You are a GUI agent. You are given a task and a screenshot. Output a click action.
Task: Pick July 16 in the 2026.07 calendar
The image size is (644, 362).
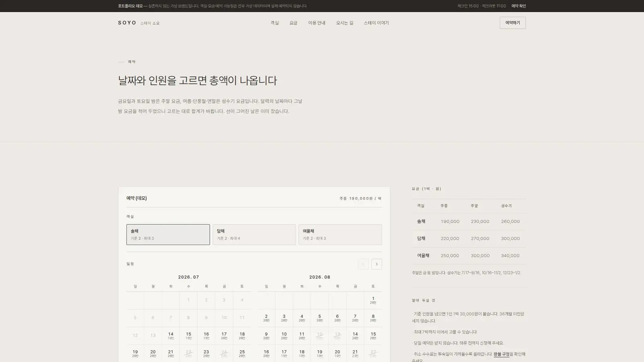pos(206,335)
